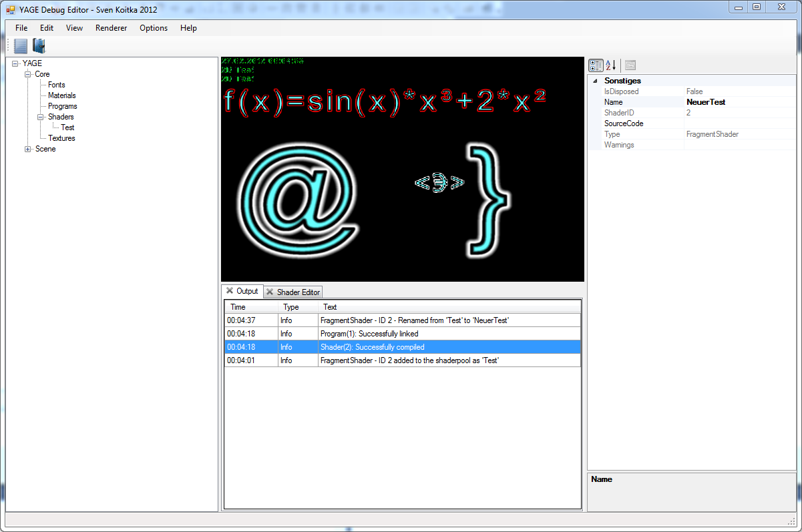Collapse the Sonstiges property category
Viewport: 802px width, 532px height.
[595, 81]
